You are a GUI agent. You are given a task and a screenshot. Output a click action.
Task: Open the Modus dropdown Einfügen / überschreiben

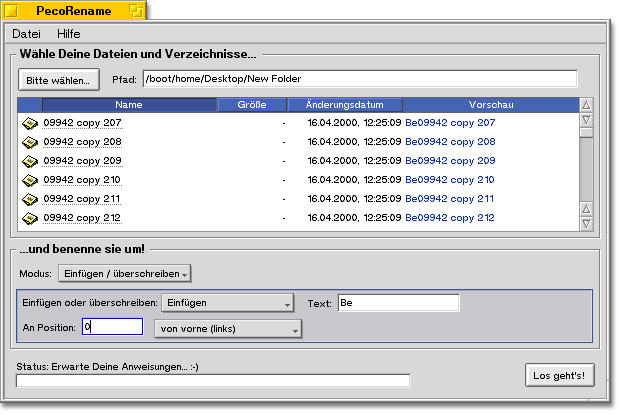pyautogui.click(x=125, y=274)
